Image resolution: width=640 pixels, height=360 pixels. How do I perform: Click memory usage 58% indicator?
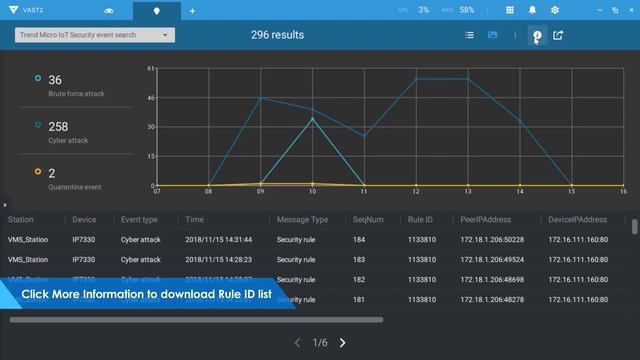tap(467, 10)
